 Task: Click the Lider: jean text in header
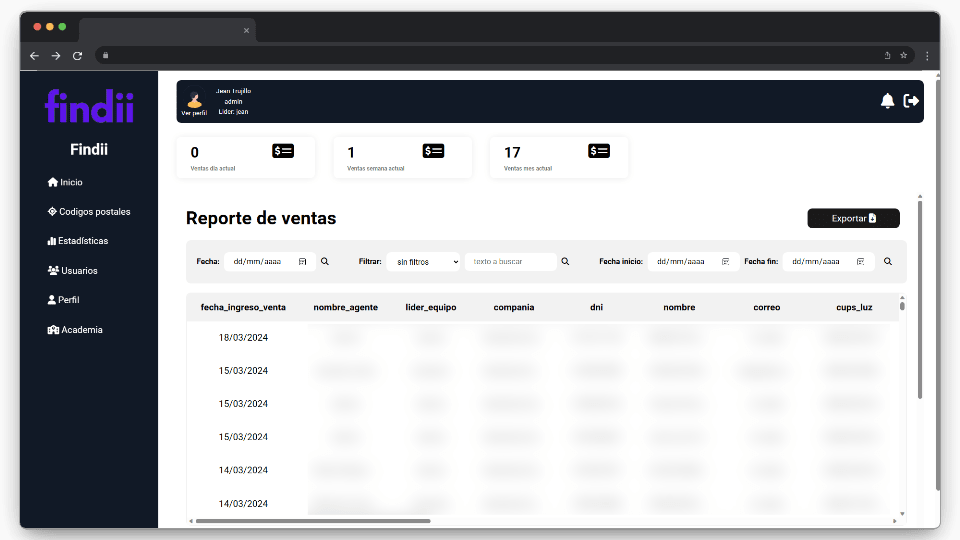(233, 112)
